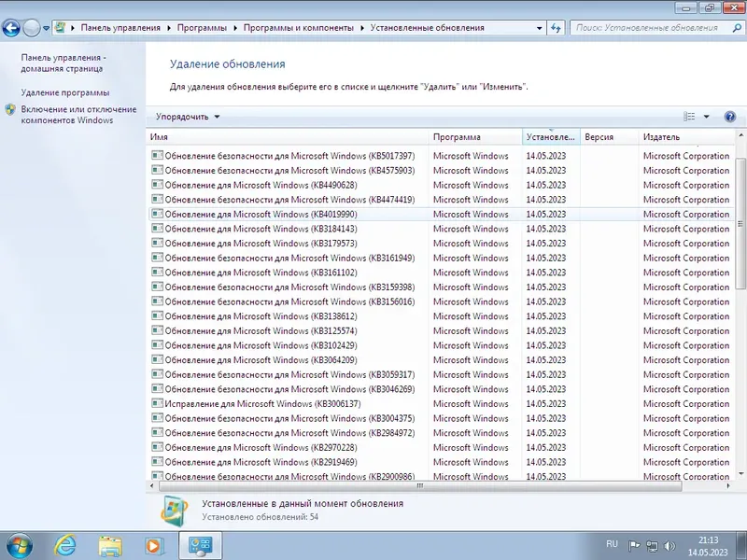Click the vertical scrollbar down arrow
This screenshot has height=560, width=747.
[740, 473]
